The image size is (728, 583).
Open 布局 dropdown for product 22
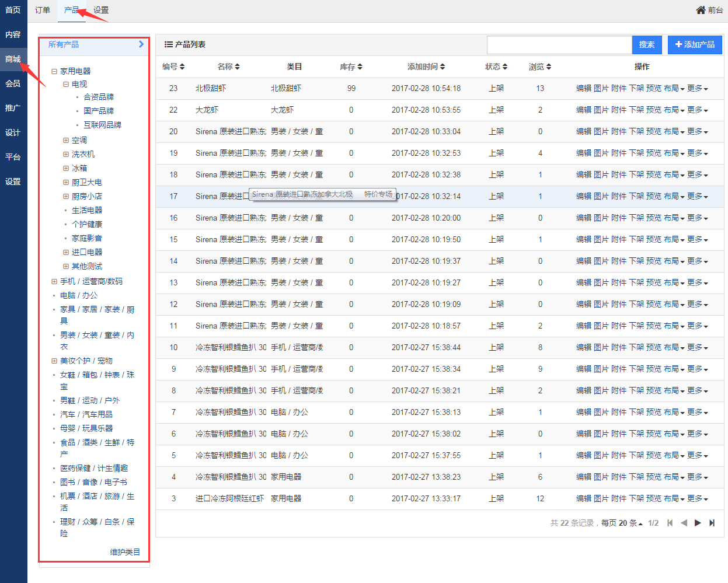click(x=674, y=110)
